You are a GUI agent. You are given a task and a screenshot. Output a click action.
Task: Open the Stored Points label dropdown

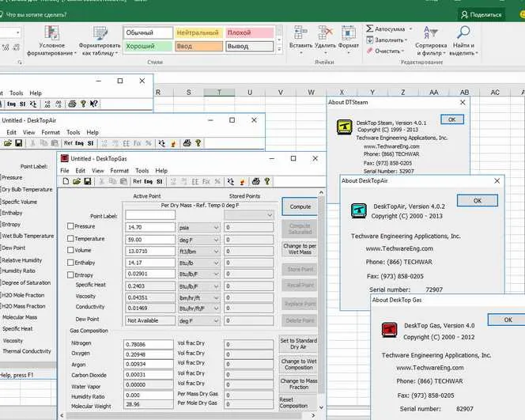pyautogui.click(x=249, y=215)
